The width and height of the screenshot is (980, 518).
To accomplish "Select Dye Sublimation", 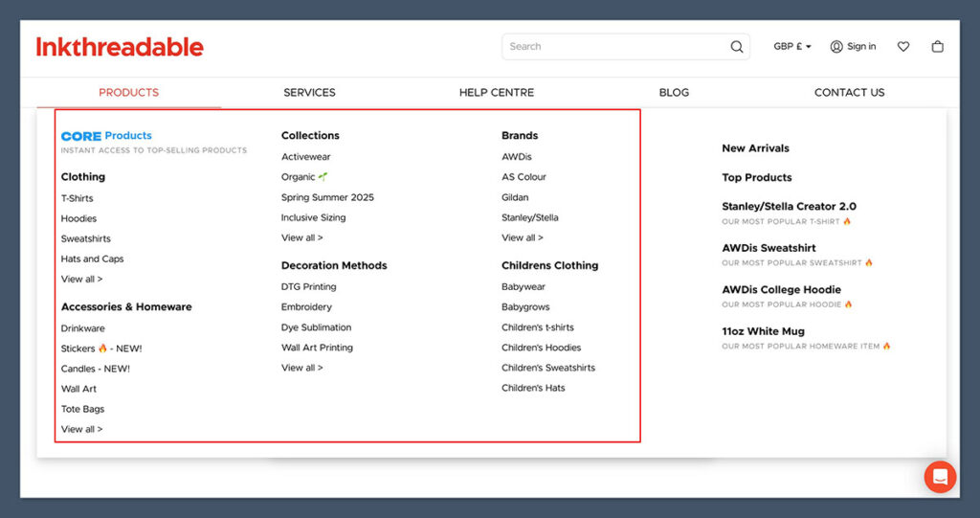I will coord(316,327).
